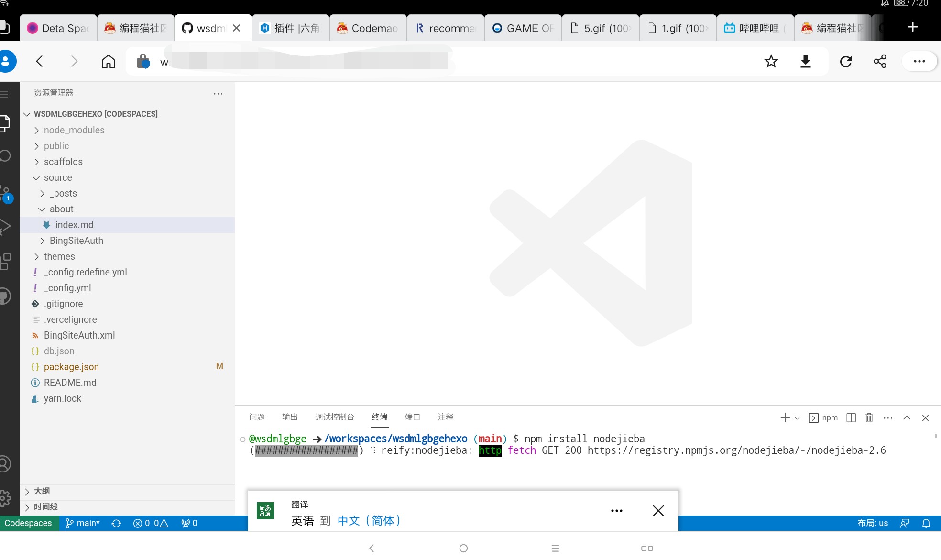941x560 pixels.
Task: Go back with browser back arrow
Action: [x=40, y=61]
